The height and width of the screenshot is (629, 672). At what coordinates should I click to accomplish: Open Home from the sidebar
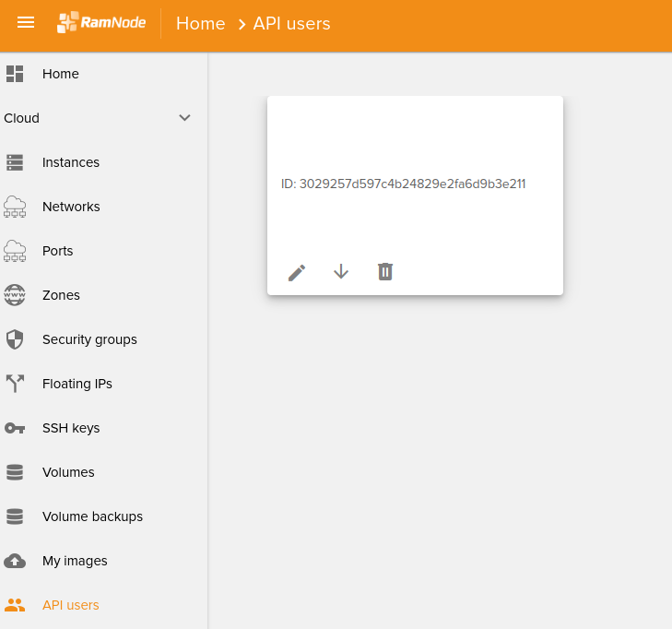tap(61, 74)
